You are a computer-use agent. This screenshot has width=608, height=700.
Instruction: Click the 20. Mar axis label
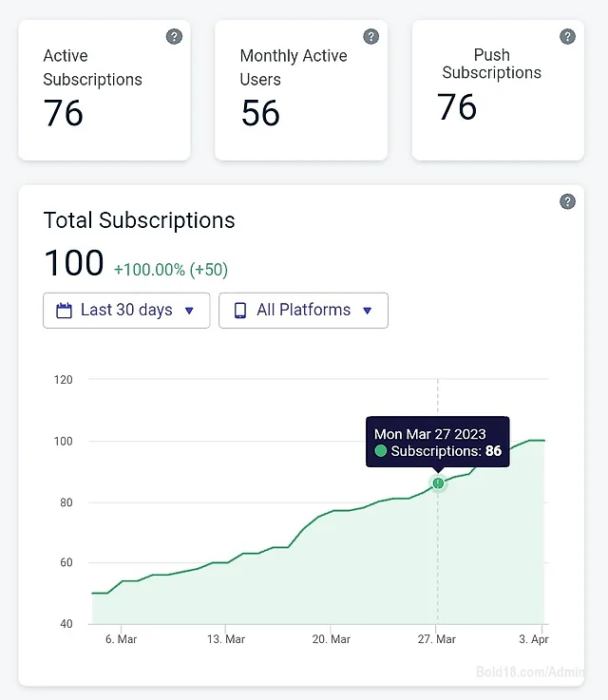[332, 639]
